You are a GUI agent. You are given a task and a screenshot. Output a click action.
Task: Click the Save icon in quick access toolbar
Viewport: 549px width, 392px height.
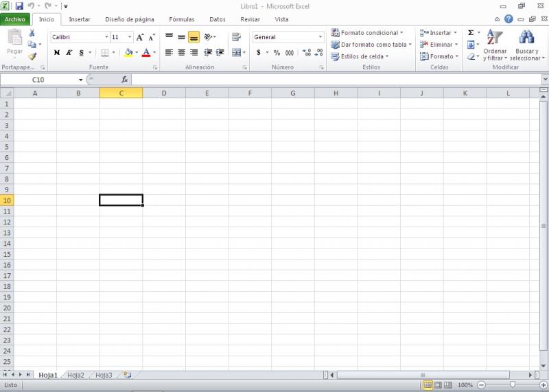[19, 5]
